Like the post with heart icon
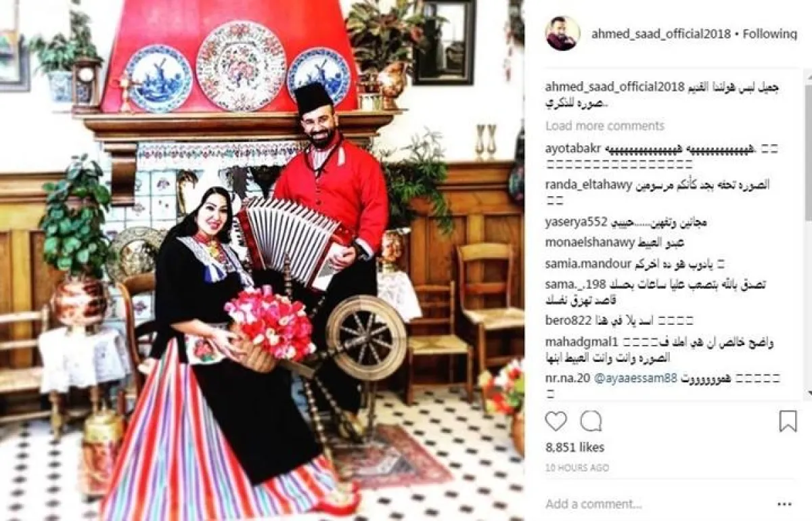The width and height of the screenshot is (812, 521). coord(556,421)
